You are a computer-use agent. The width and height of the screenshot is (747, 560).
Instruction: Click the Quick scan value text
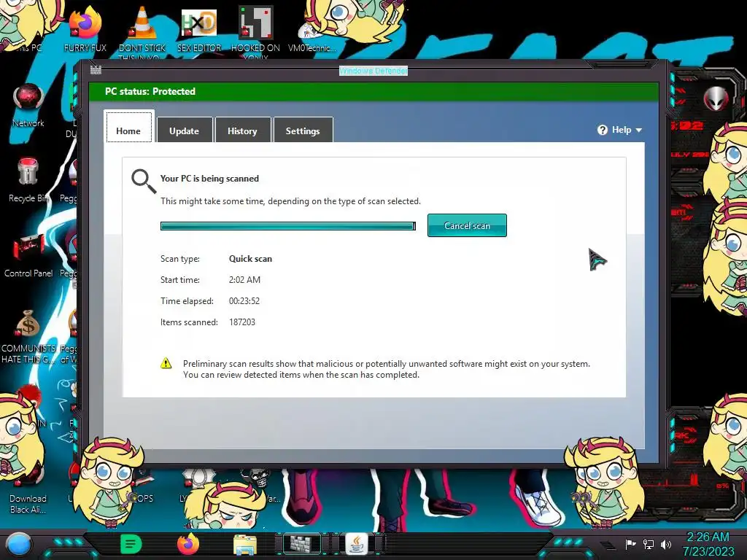click(x=251, y=259)
